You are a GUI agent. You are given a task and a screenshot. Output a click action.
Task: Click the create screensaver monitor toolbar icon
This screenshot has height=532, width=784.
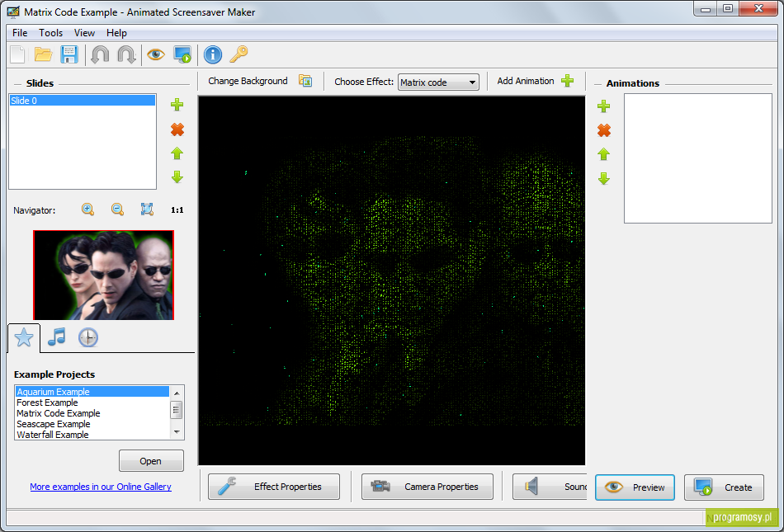click(x=182, y=54)
